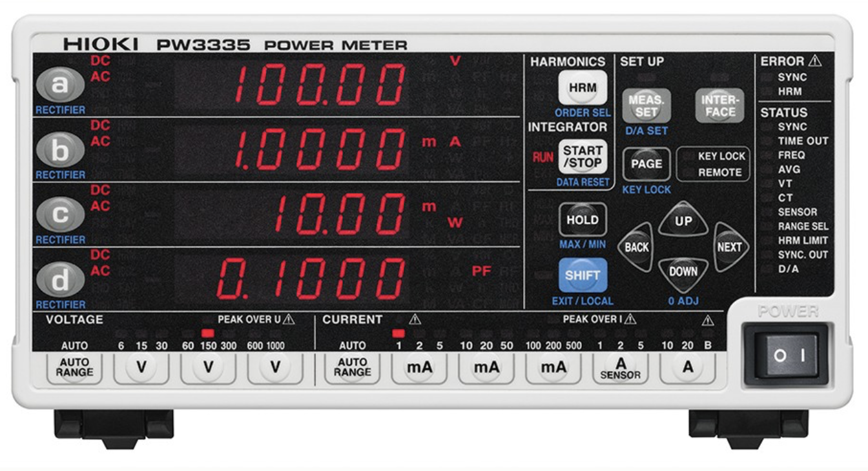868x471 pixels.
Task: Click the 10.00 mW power reading
Action: pos(339,214)
